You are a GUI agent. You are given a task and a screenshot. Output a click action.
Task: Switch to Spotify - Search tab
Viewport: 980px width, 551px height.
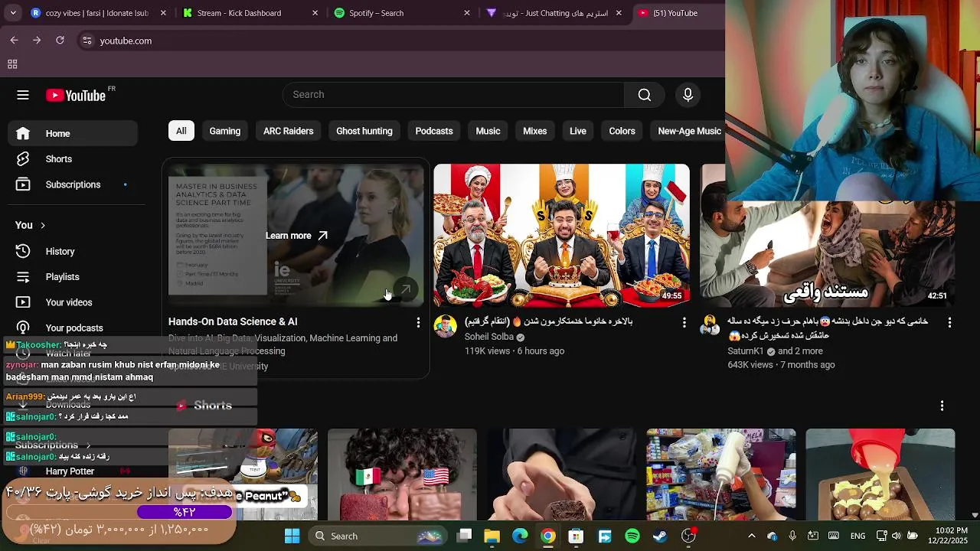pyautogui.click(x=401, y=13)
